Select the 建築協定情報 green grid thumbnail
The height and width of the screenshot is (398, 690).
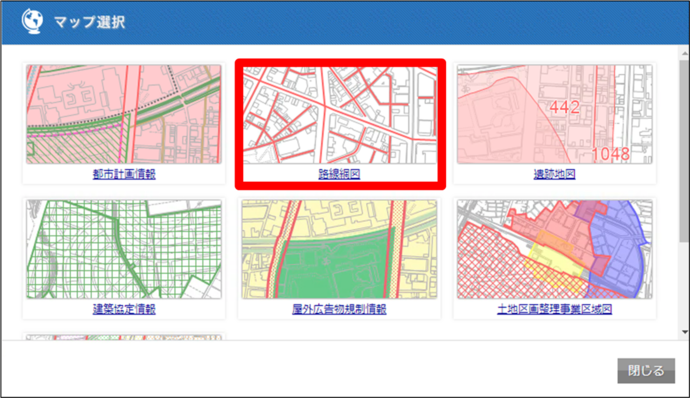(x=124, y=250)
